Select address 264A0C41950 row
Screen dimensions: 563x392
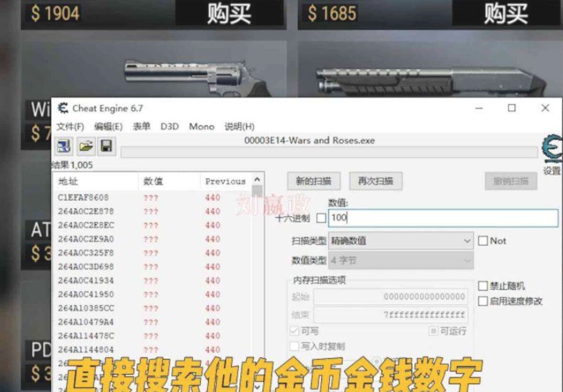pos(153,295)
